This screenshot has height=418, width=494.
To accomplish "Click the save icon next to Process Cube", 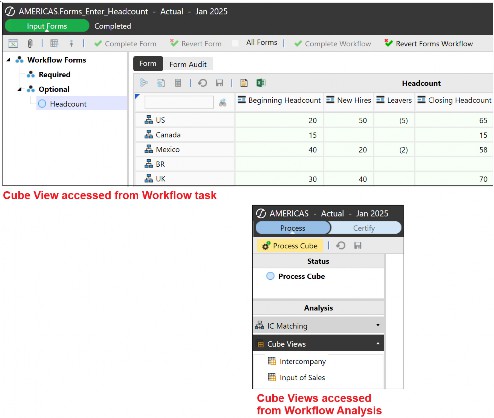I will (358, 246).
